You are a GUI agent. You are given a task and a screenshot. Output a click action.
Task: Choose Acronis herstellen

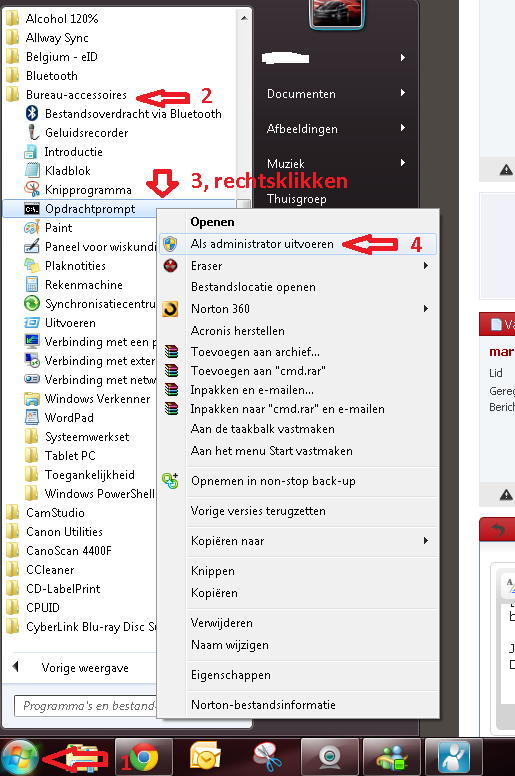click(x=238, y=331)
